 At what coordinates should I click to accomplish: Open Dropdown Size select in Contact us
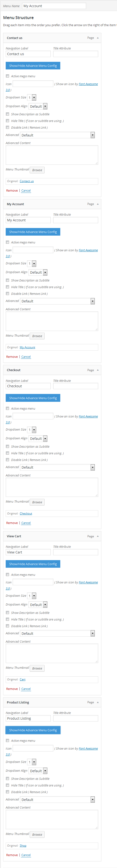click(x=32, y=98)
